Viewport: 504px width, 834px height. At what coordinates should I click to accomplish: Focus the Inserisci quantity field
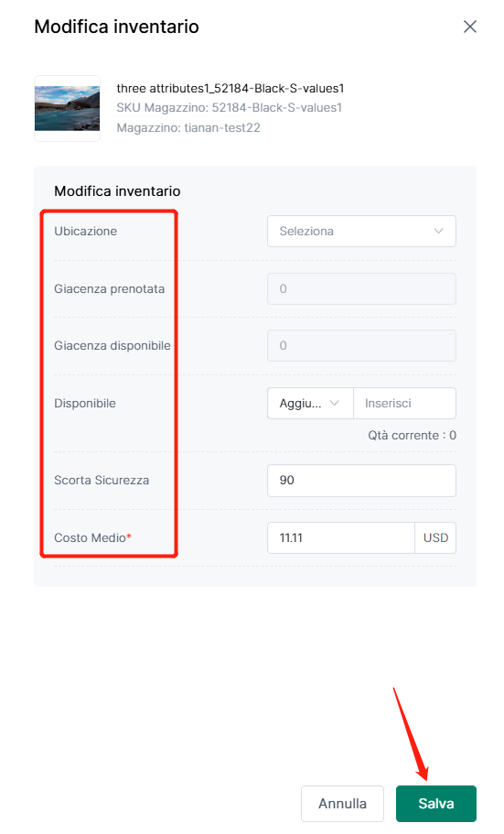pos(404,403)
